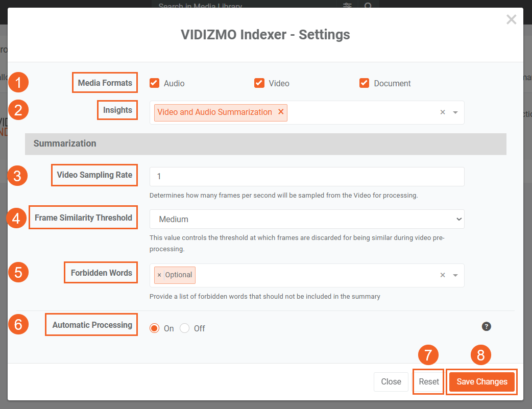Uncheck the Audio media format
The image size is (532, 409).
[x=154, y=83]
